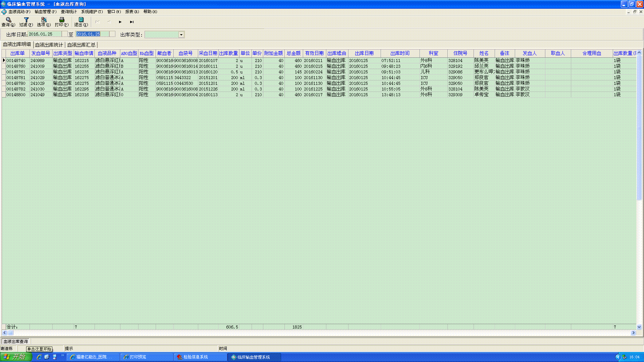
Task: Open the 输血管理 menu
Action: 45,12
